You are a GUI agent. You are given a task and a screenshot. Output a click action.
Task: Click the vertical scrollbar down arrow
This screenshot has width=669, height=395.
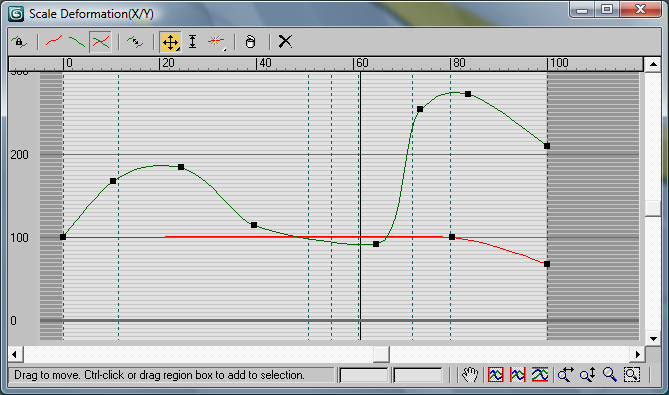pos(653,339)
